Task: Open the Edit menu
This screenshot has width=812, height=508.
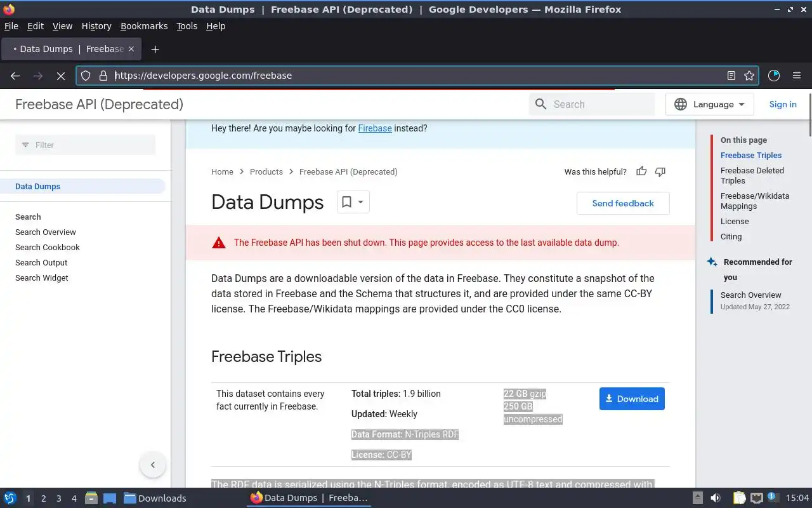Action: [x=36, y=26]
